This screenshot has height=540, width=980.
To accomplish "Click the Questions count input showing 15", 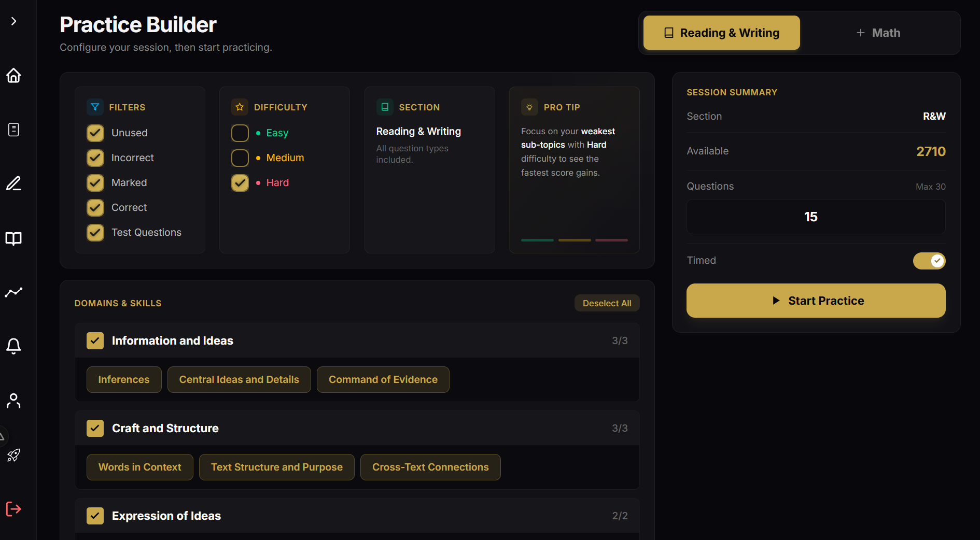I will click(816, 217).
